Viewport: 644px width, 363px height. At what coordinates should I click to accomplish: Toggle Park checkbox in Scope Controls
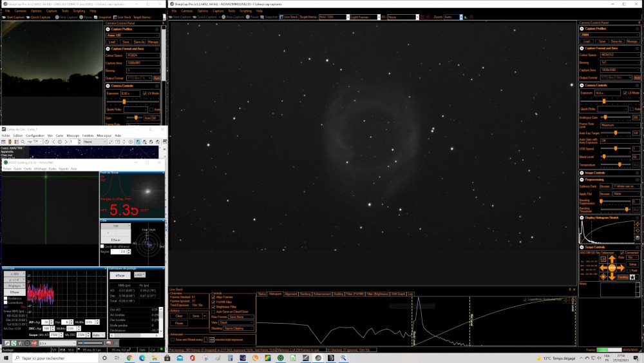click(629, 271)
